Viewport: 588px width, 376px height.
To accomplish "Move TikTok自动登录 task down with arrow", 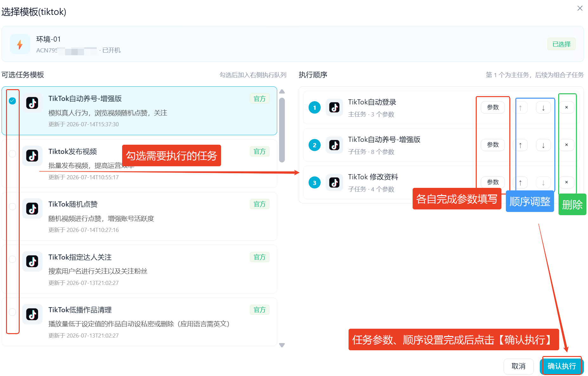I will [x=543, y=108].
